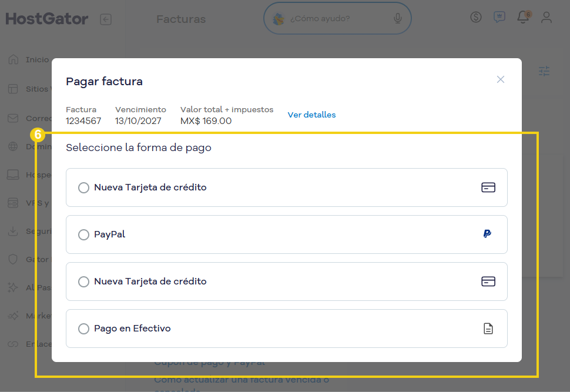Click the invoice number 1234567
This screenshot has width=570, height=392.
coord(83,120)
